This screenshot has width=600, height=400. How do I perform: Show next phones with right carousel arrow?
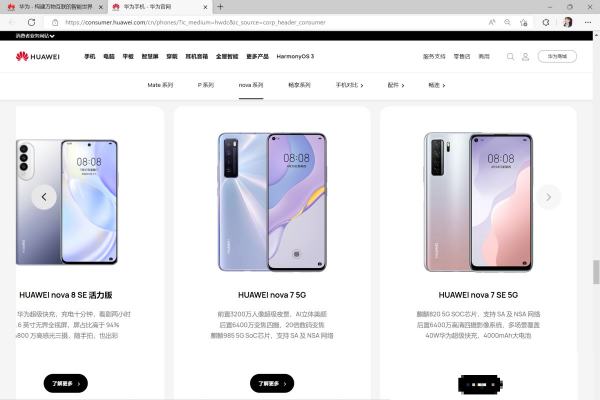point(548,197)
